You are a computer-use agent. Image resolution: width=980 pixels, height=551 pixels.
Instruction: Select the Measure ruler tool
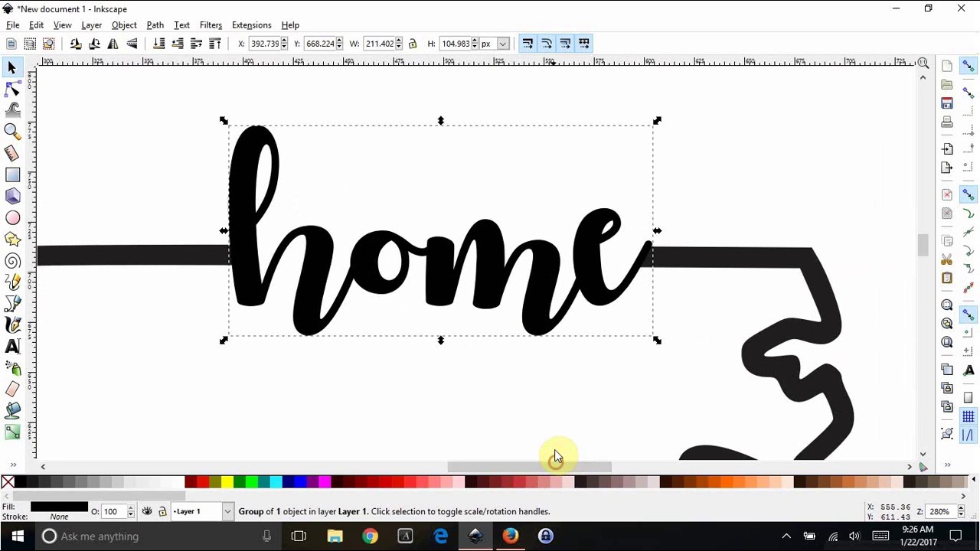(x=11, y=153)
